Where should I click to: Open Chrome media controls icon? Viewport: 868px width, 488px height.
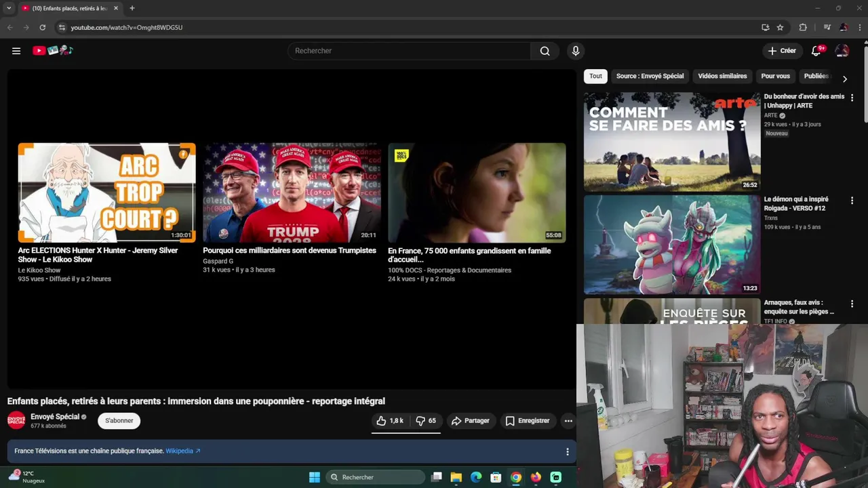[827, 27]
